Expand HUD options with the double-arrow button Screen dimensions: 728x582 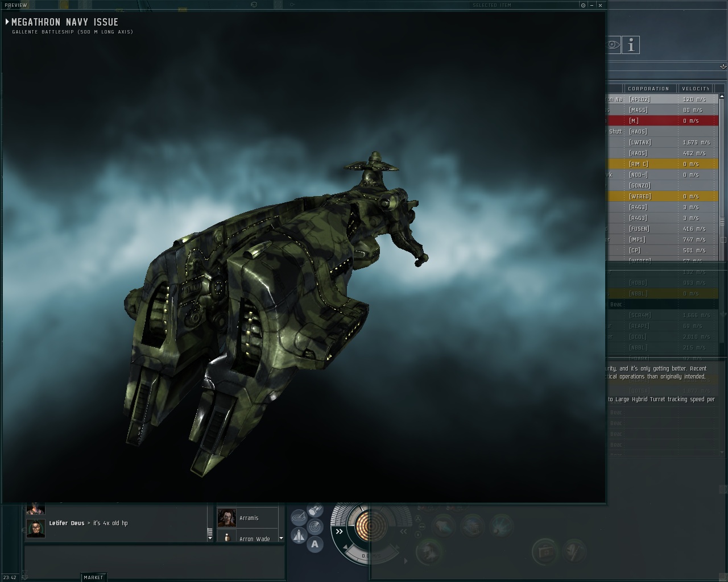(340, 532)
